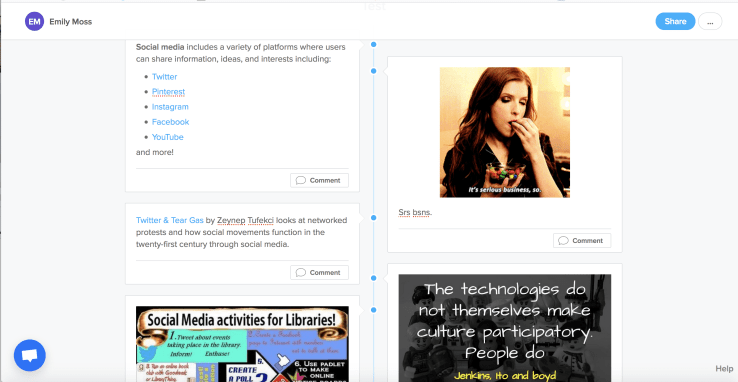Open the 'It's serious business' GIF image
Screen dimensions: 738x382
[x=505, y=132]
